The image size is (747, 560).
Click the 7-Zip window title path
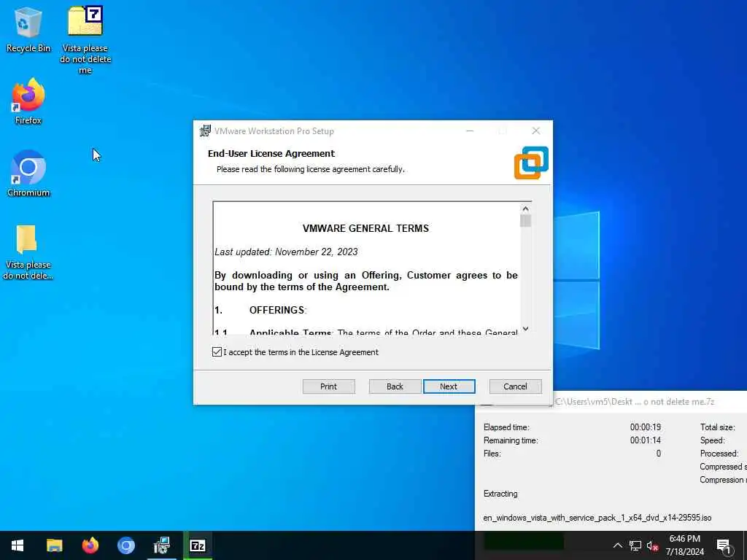click(x=635, y=402)
